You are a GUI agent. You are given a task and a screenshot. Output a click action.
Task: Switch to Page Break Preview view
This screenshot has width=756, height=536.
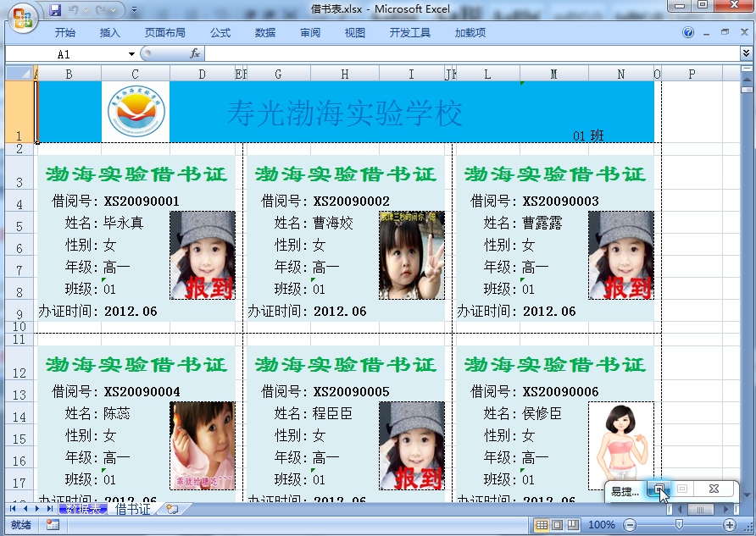click(x=572, y=525)
